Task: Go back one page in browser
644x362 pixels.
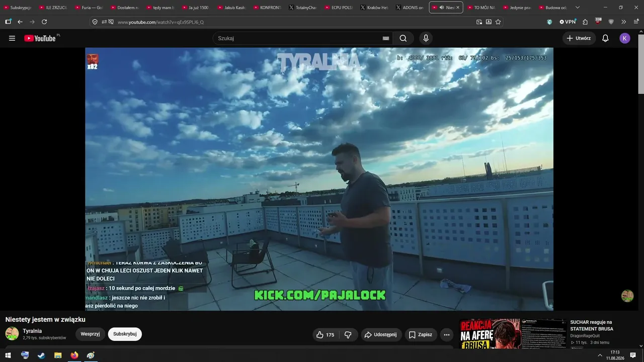Action: point(20,22)
